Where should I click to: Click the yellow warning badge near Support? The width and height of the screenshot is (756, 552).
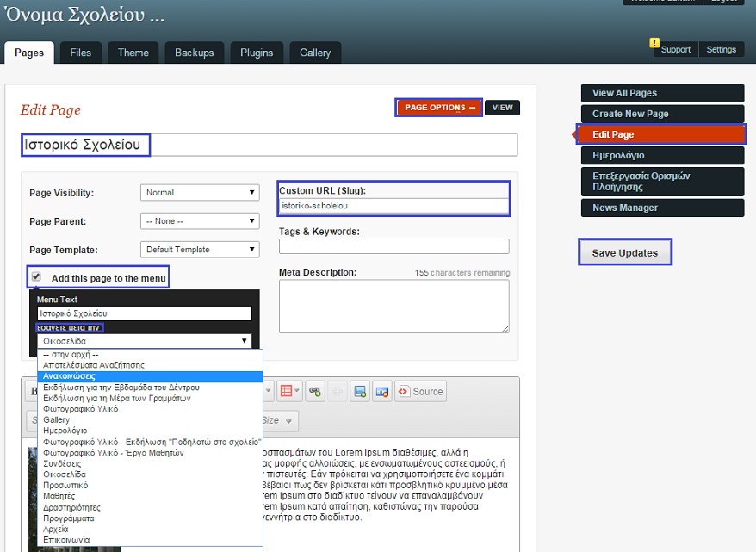[x=654, y=42]
